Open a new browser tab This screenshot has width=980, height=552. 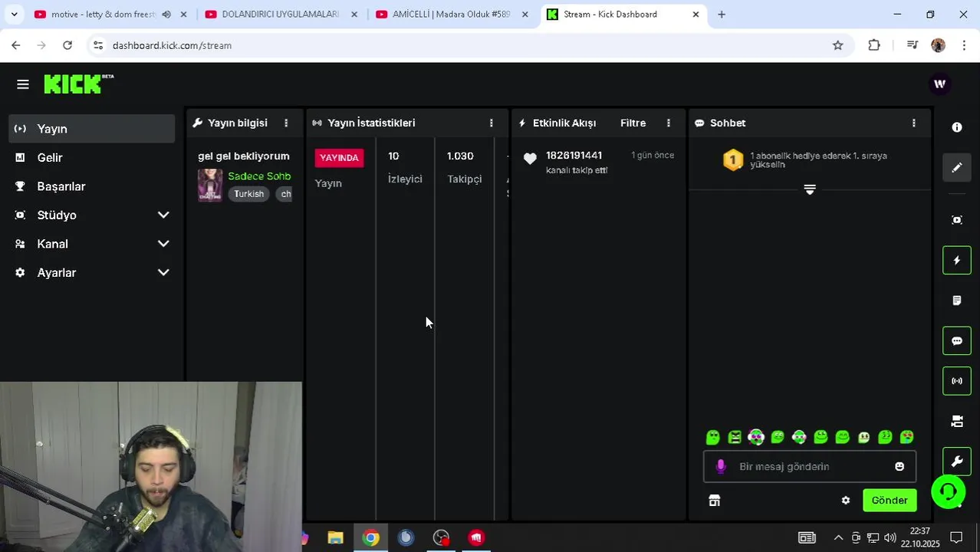point(722,15)
